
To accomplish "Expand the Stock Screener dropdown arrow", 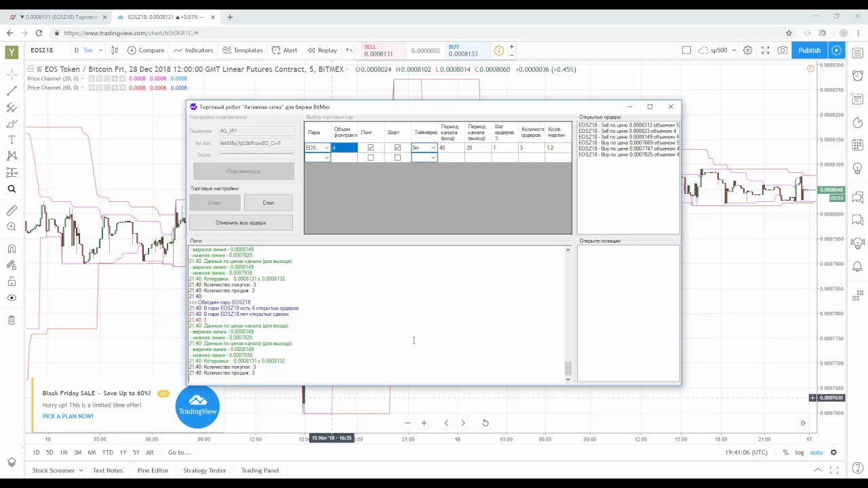I will tap(81, 470).
